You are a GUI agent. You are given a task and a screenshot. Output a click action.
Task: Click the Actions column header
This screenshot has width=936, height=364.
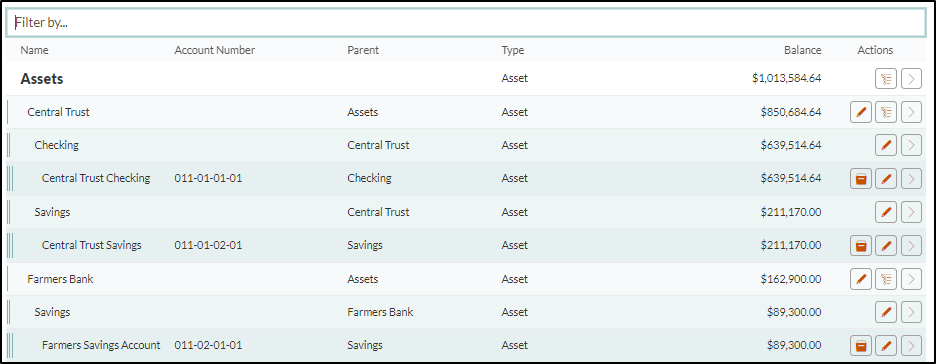coord(875,50)
